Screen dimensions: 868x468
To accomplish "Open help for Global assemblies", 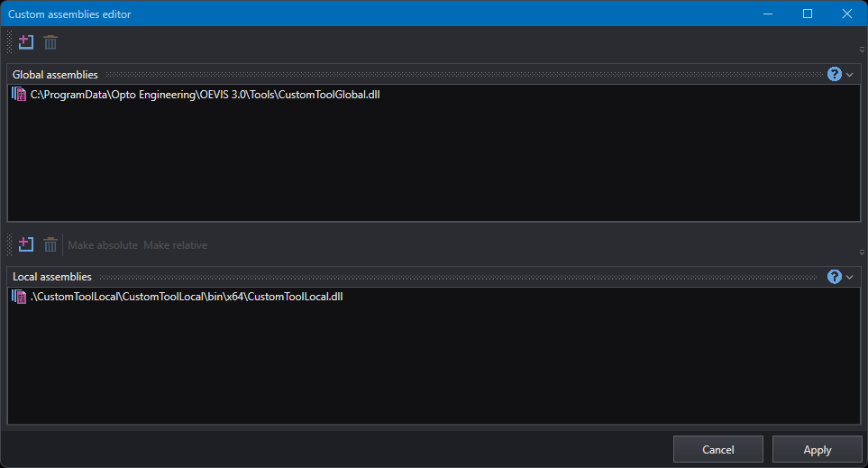I will point(835,74).
